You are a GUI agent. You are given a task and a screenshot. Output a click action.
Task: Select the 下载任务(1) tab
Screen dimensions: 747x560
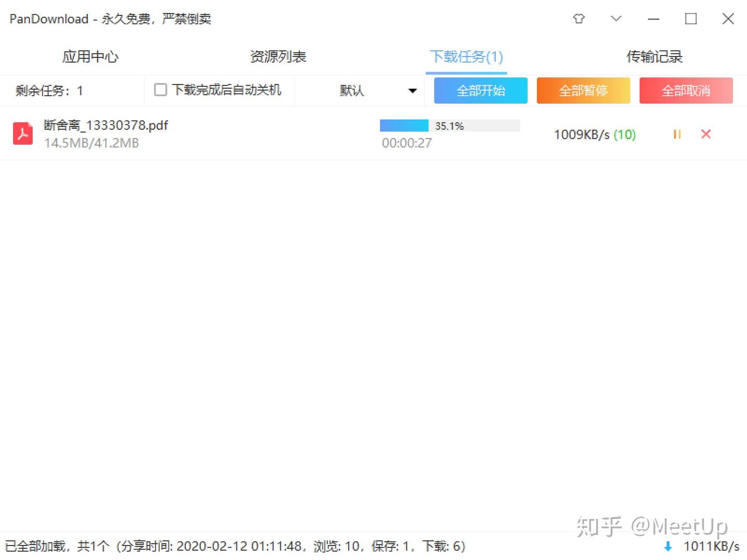(x=466, y=57)
